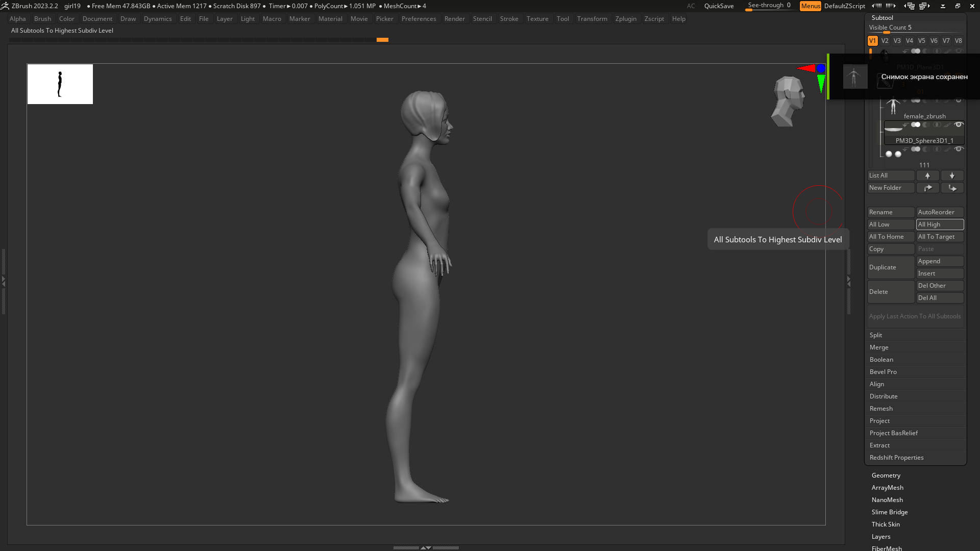
Task: Open the Stroke menu
Action: click(508, 19)
